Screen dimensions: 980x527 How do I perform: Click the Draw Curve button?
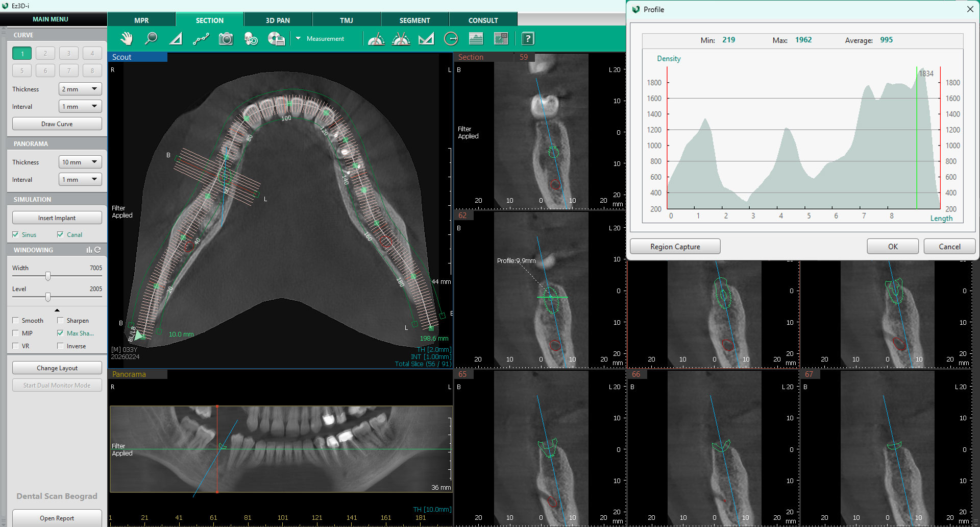pos(57,124)
